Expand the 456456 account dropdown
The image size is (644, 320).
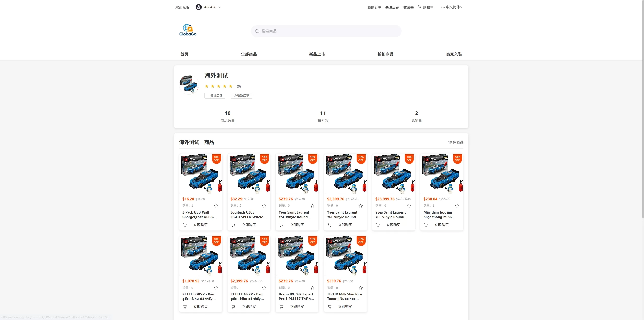[x=220, y=7]
